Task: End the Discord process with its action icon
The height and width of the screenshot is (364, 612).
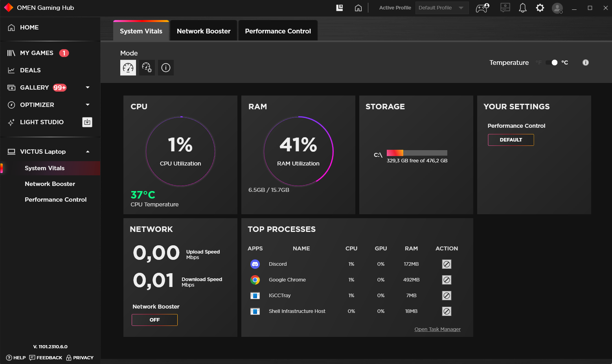Action: (x=447, y=264)
